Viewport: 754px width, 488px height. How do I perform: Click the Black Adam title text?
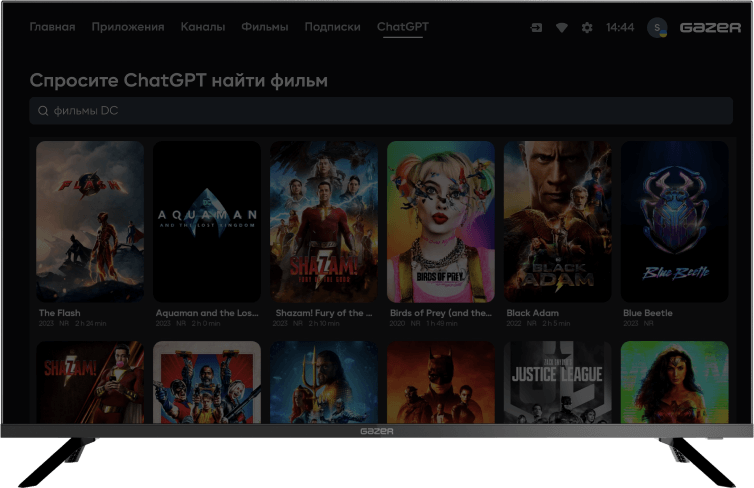coord(532,313)
